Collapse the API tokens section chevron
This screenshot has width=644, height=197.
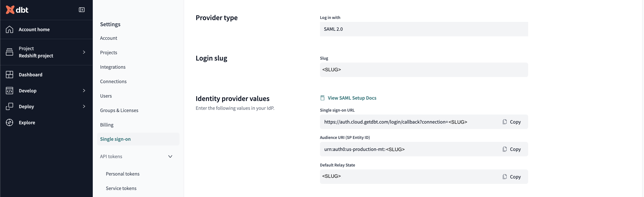[170, 157]
